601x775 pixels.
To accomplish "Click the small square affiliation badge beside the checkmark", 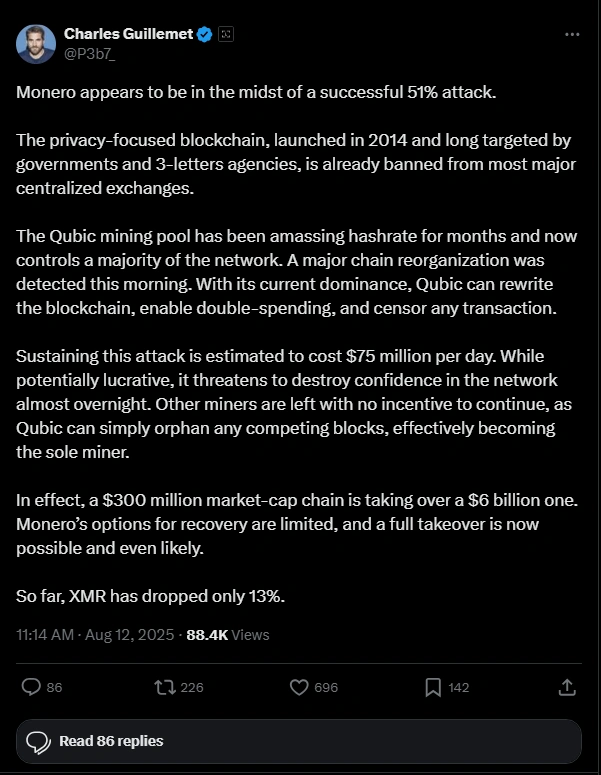I will pyautogui.click(x=226, y=34).
